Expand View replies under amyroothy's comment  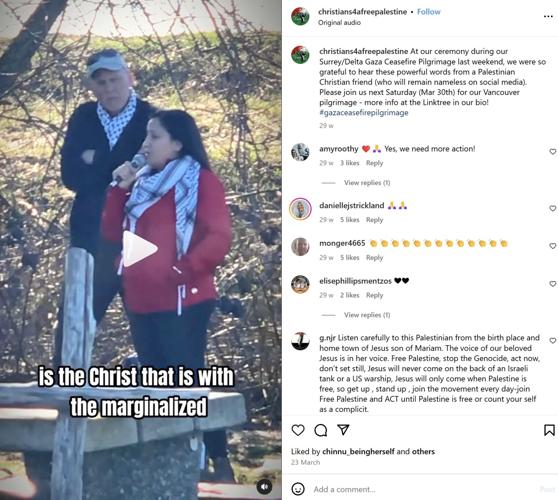click(367, 183)
